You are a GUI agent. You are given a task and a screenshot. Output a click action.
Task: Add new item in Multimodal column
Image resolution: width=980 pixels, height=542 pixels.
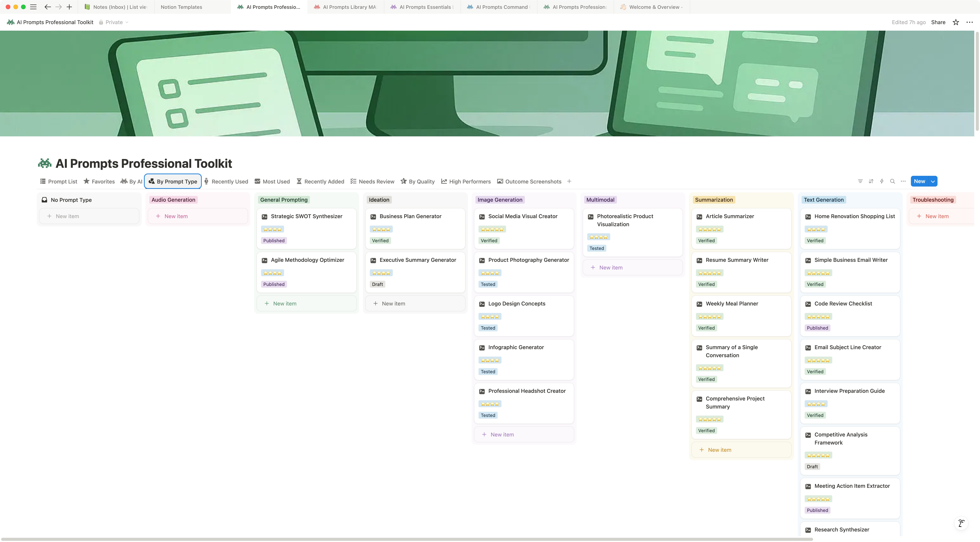pos(633,268)
